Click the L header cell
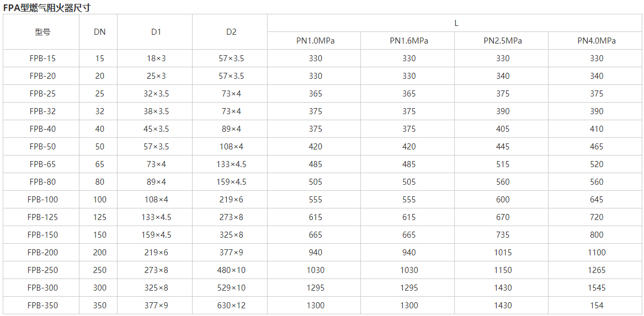Viewport: 644px width, 316px height. click(x=456, y=23)
